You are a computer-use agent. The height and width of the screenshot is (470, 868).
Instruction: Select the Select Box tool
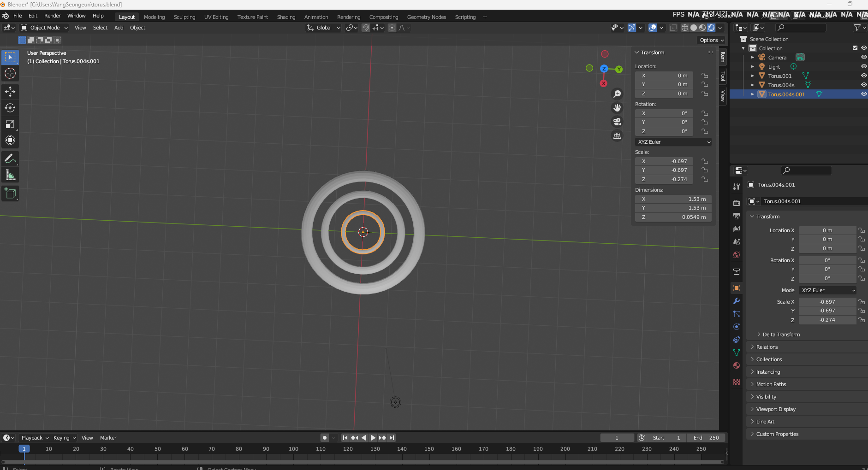click(10, 57)
